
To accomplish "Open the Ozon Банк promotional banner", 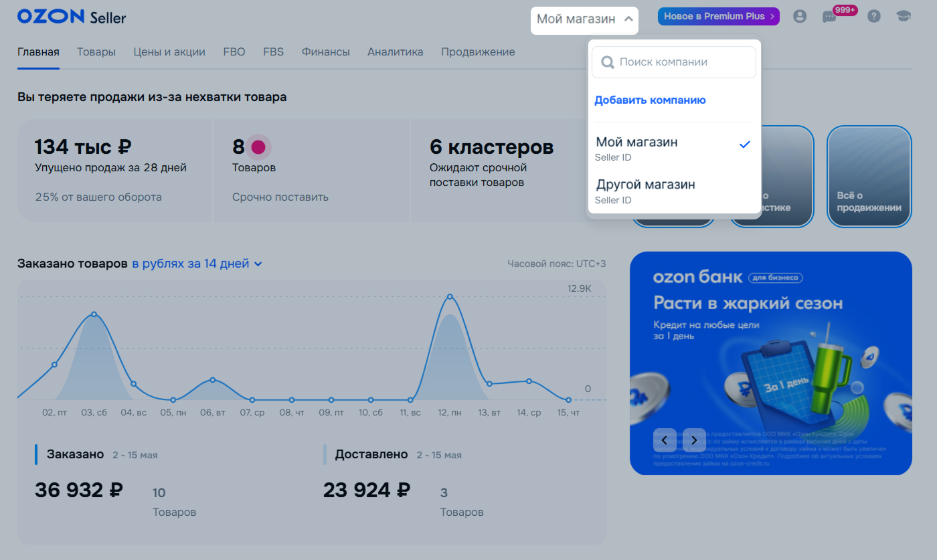I will click(771, 363).
